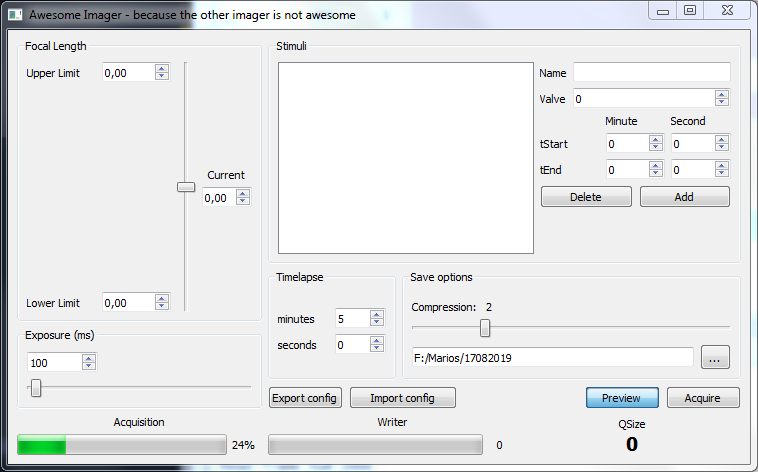The width and height of the screenshot is (758, 472).
Task: Click the Upper Limit value field
Action: pyautogui.click(x=129, y=73)
